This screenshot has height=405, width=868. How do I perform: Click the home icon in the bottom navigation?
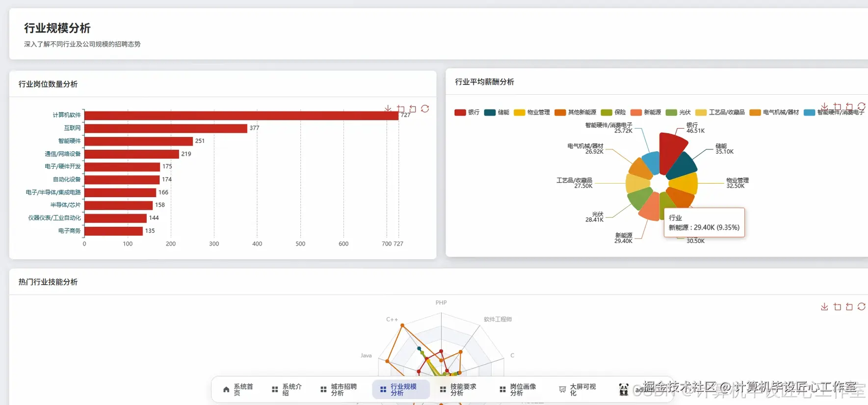coord(226,390)
